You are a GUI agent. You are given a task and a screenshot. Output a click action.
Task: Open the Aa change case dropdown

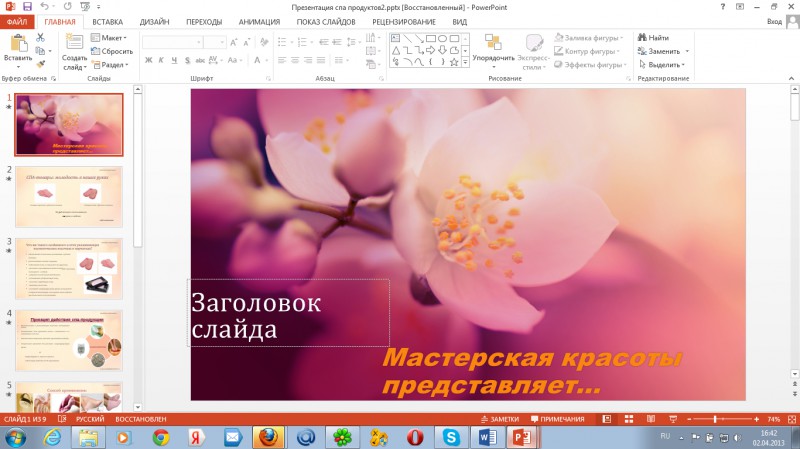(x=234, y=60)
